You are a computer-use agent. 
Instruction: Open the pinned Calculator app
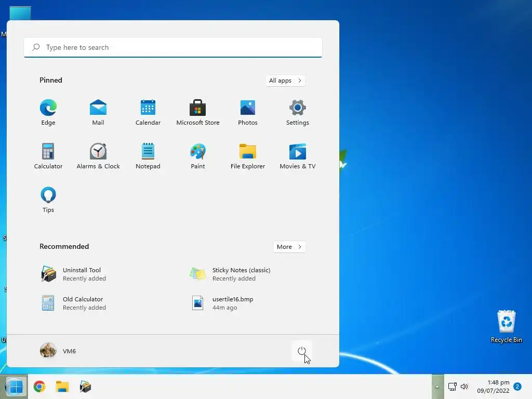[48, 156]
